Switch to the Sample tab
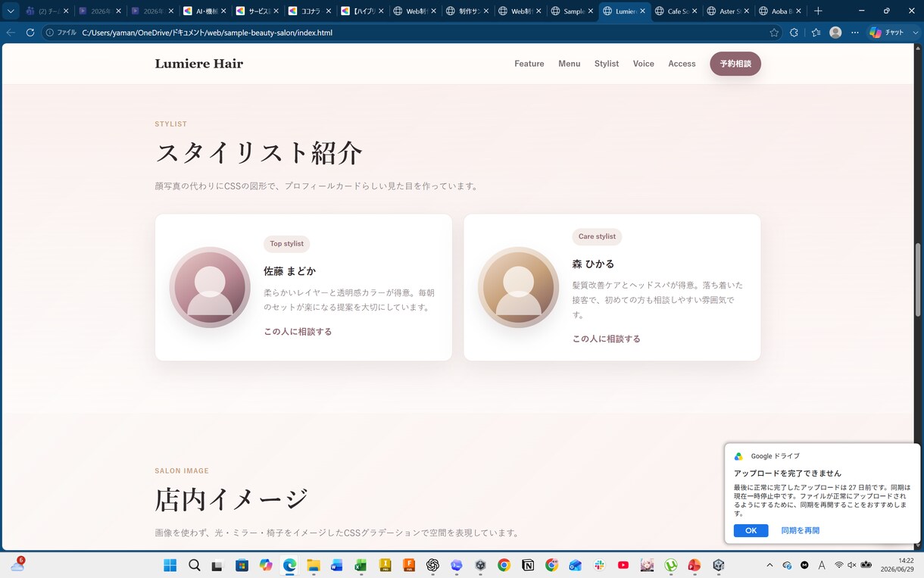924x578 pixels. 573,11
